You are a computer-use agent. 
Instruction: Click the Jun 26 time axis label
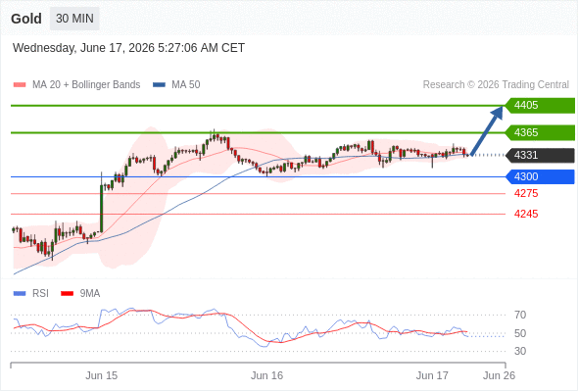click(499, 375)
